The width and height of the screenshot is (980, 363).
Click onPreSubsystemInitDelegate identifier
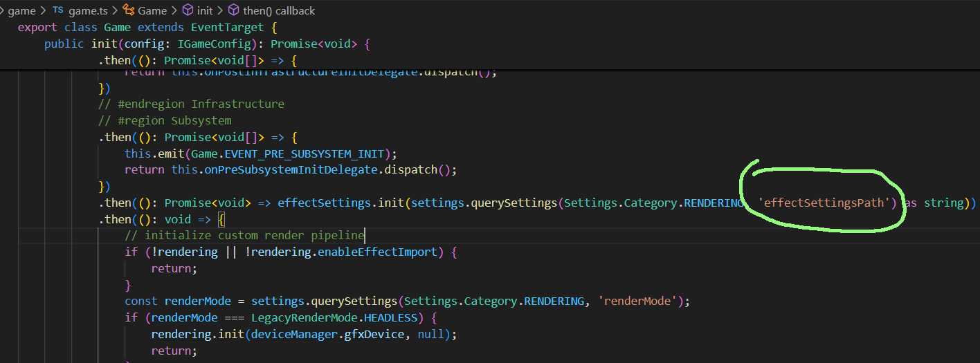[287, 169]
